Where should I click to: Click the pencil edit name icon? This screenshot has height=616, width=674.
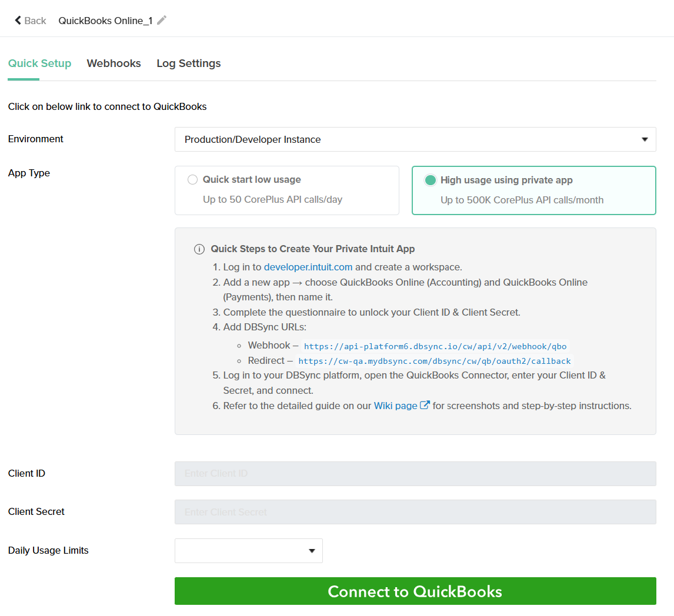pyautogui.click(x=162, y=21)
